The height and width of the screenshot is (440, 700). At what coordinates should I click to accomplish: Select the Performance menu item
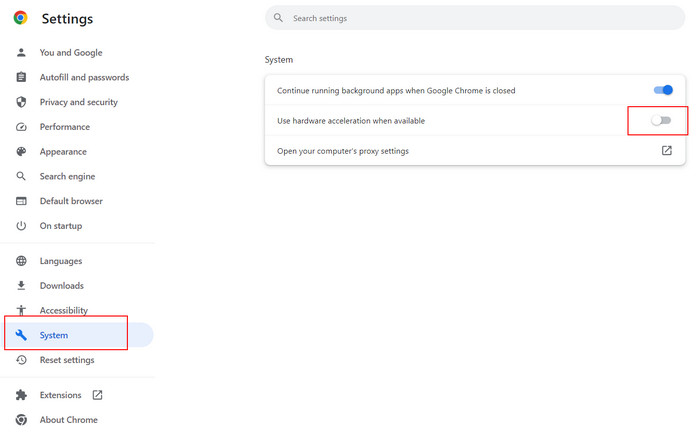(x=65, y=127)
